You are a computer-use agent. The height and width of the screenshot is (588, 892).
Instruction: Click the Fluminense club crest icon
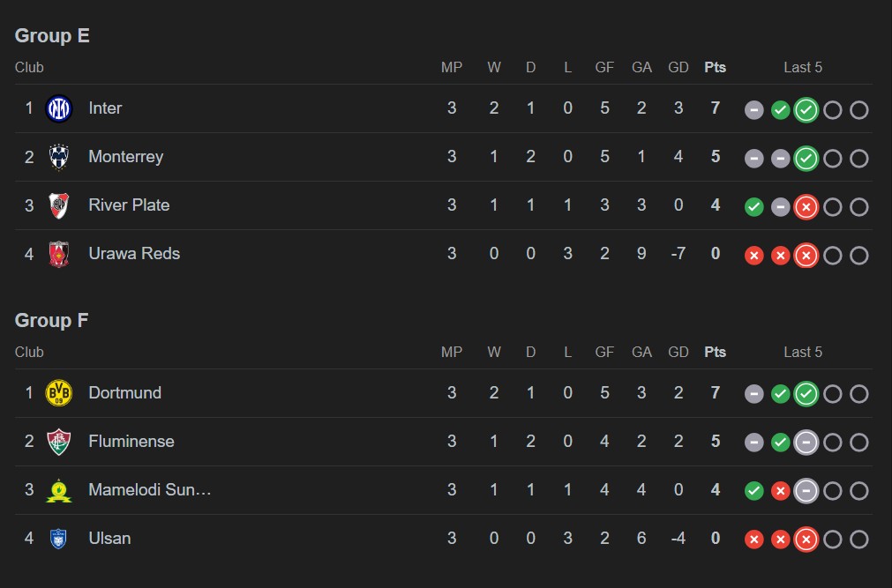58,442
